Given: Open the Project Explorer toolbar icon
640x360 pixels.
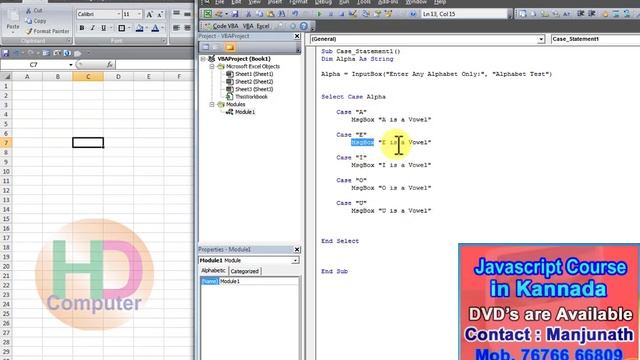Looking at the screenshot, I should click(366, 14).
